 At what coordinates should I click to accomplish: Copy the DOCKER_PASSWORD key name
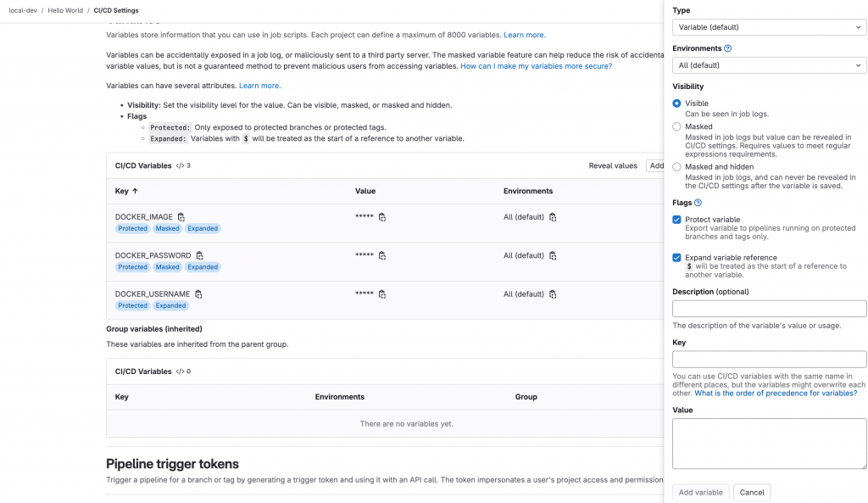(200, 255)
